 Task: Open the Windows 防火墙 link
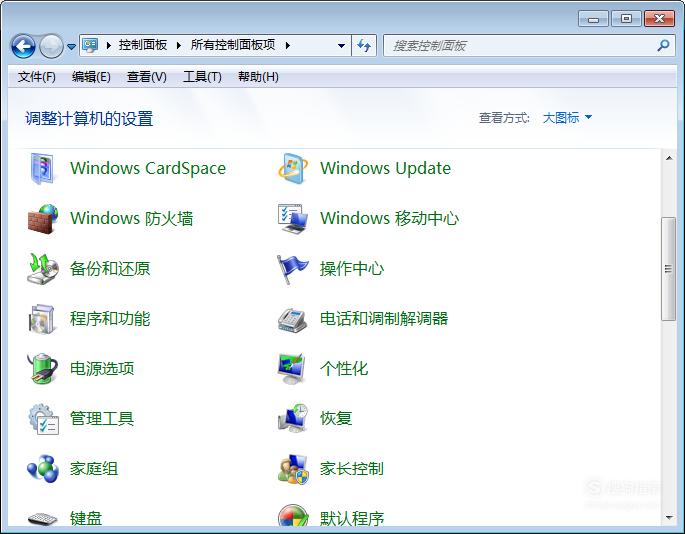(x=131, y=218)
